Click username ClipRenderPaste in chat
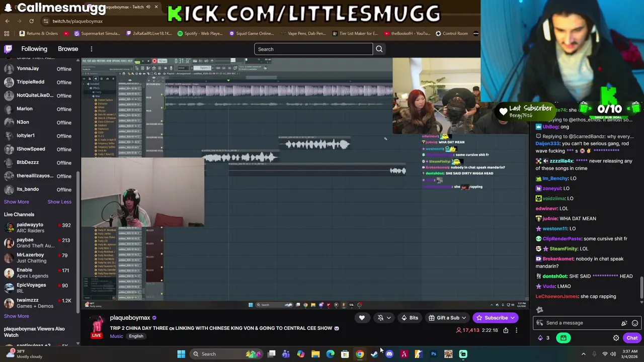644x362 pixels. (x=561, y=239)
